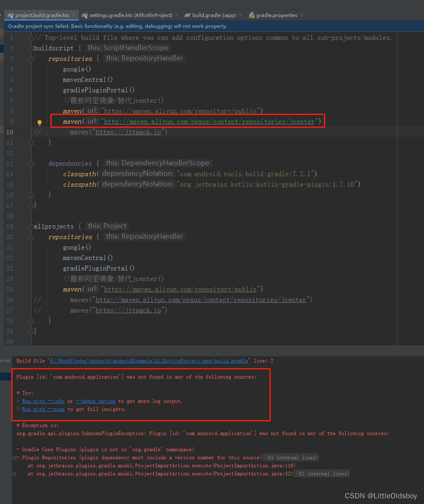Click the fold end marker at line 16
This screenshot has height=504, width=424.
tap(31, 195)
